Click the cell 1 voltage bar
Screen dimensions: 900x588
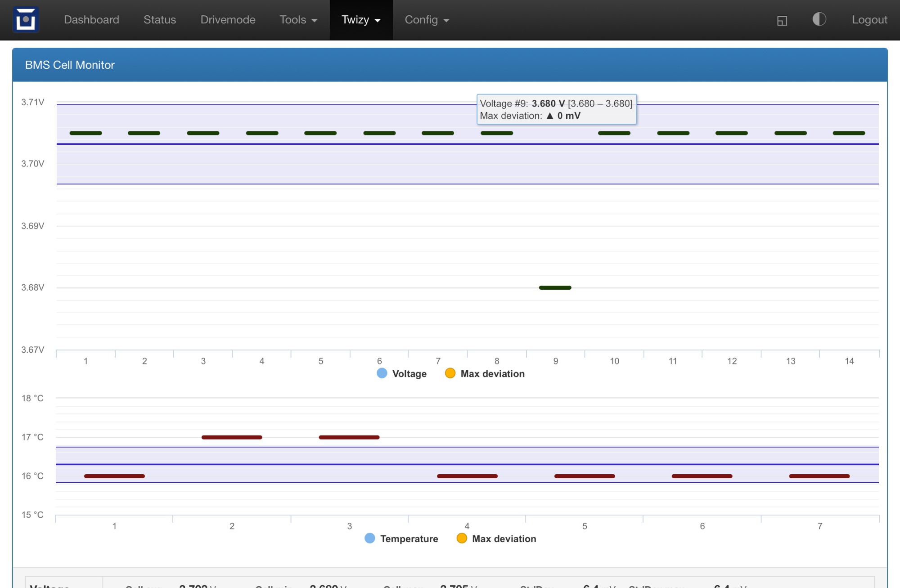point(85,133)
